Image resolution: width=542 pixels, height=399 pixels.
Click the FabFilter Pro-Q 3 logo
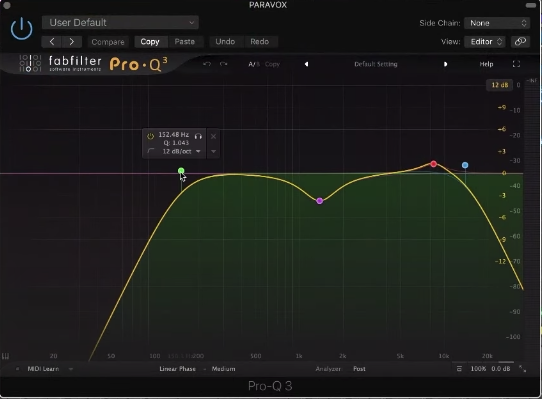(x=93, y=64)
